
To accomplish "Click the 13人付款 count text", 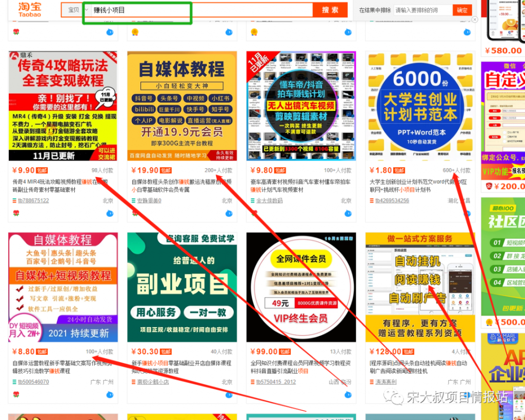I will click(x=340, y=352).
